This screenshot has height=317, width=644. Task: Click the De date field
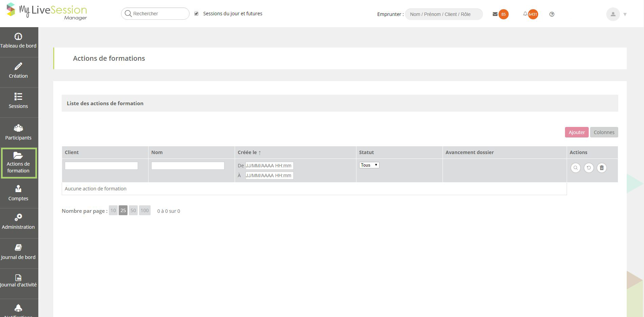(x=269, y=166)
